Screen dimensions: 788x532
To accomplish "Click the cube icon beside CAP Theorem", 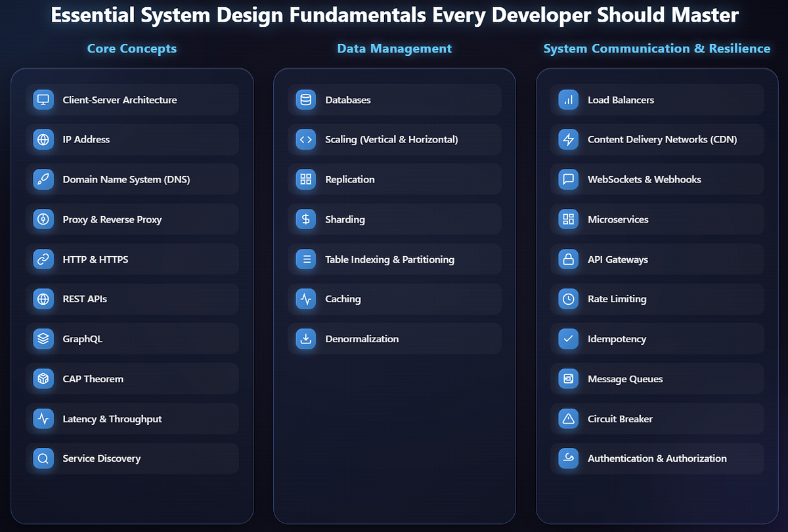I will click(43, 378).
